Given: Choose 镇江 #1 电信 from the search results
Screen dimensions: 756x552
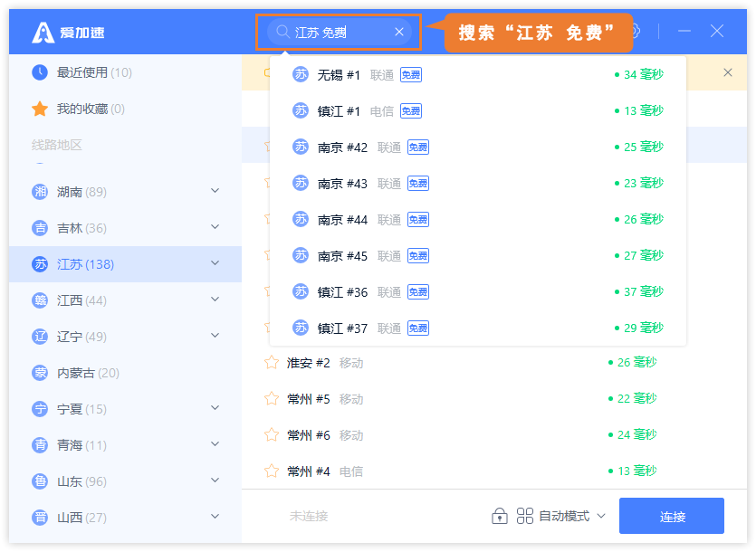Looking at the screenshot, I should coord(477,110).
